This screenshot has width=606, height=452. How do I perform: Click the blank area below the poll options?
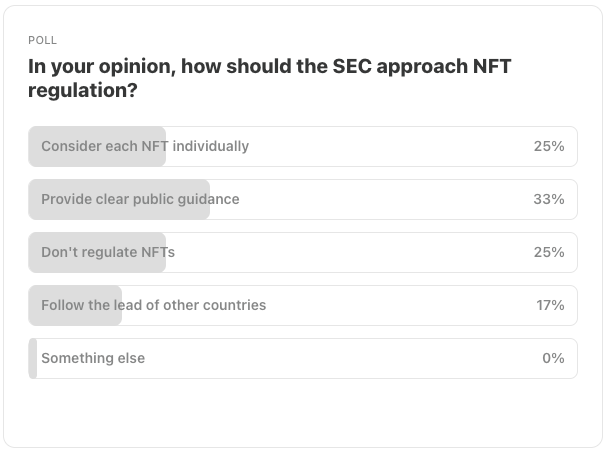[x=303, y=413]
